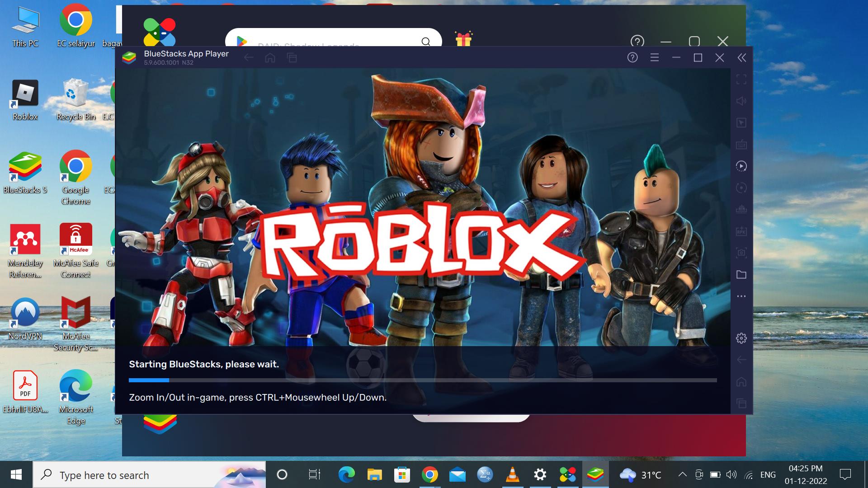Take a screenshot using the sidebar camera icon
The height and width of the screenshot is (488, 868).
741,253
